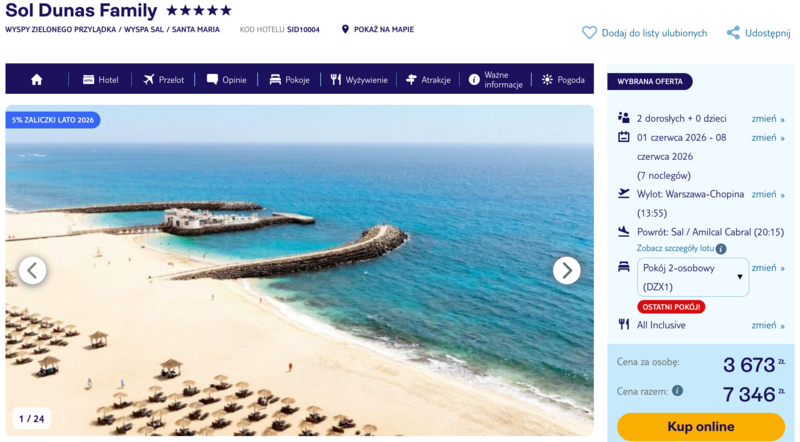The width and height of the screenshot is (800, 442).
Task: Open the Wyżywienie tab
Action: pos(359,80)
